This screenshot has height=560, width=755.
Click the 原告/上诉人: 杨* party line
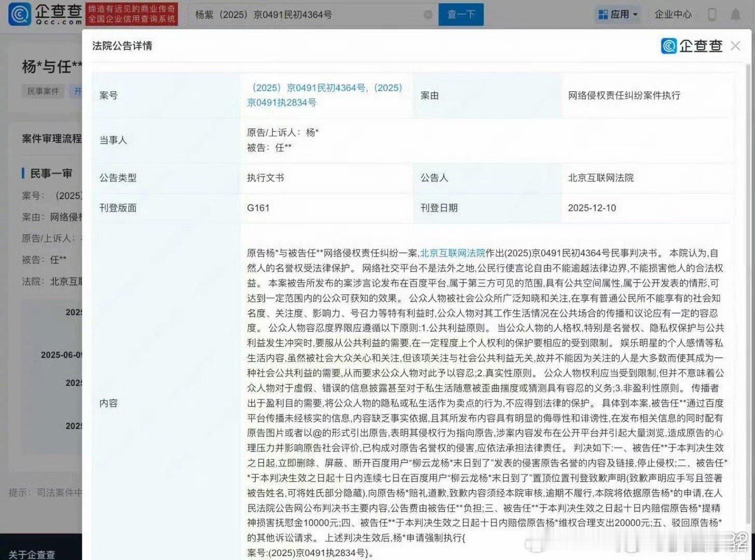(x=283, y=133)
